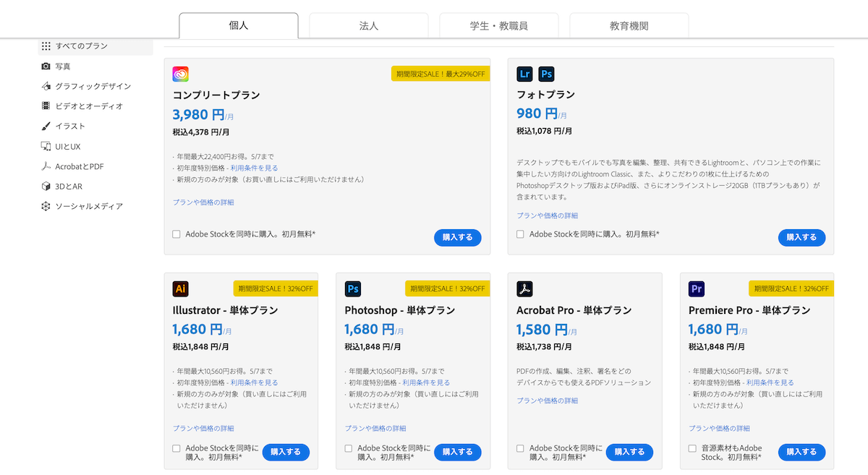Switch to the 個人 tab

coord(239,25)
